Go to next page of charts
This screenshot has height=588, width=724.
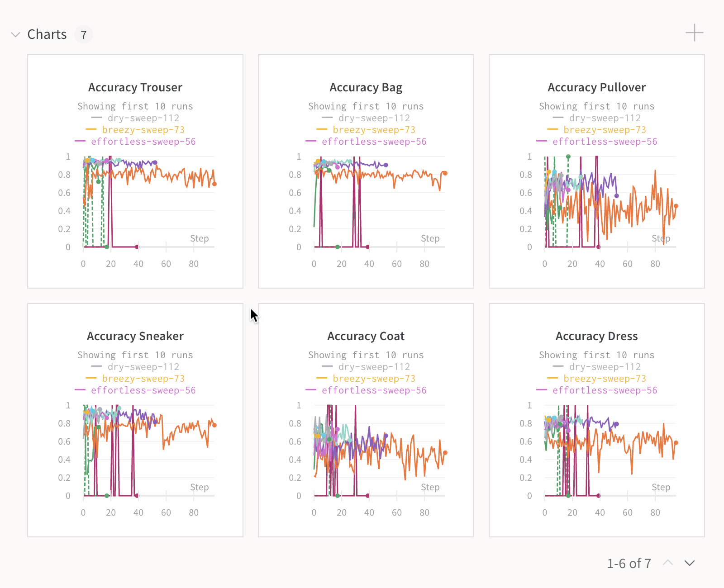[x=690, y=563]
